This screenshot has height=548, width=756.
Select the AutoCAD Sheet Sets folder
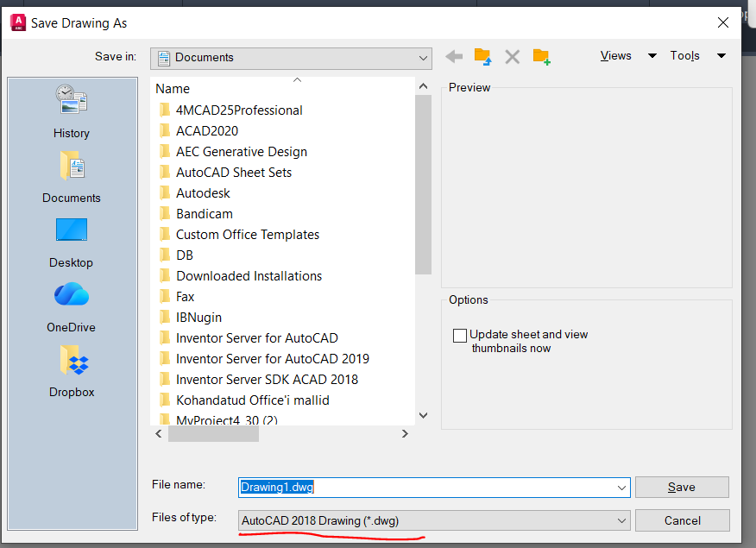233,173
